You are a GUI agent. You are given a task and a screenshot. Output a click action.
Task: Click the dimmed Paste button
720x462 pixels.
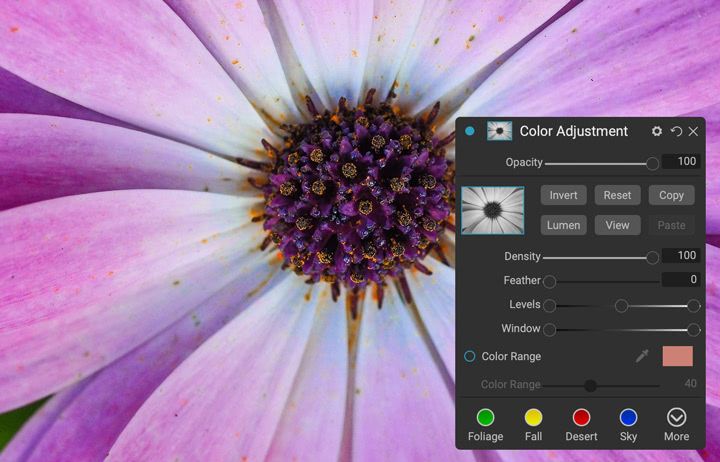pos(671,225)
